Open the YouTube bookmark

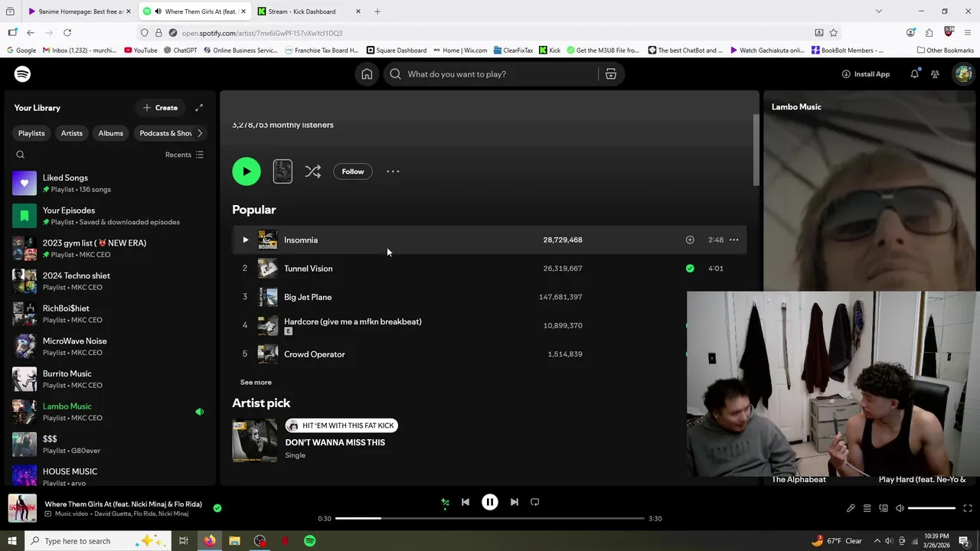140,51
